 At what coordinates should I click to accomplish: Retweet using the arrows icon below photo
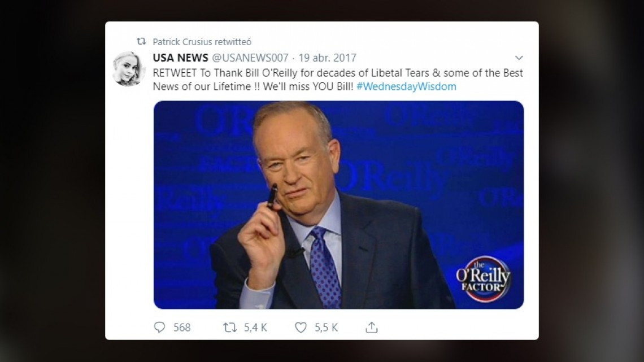pyautogui.click(x=229, y=327)
